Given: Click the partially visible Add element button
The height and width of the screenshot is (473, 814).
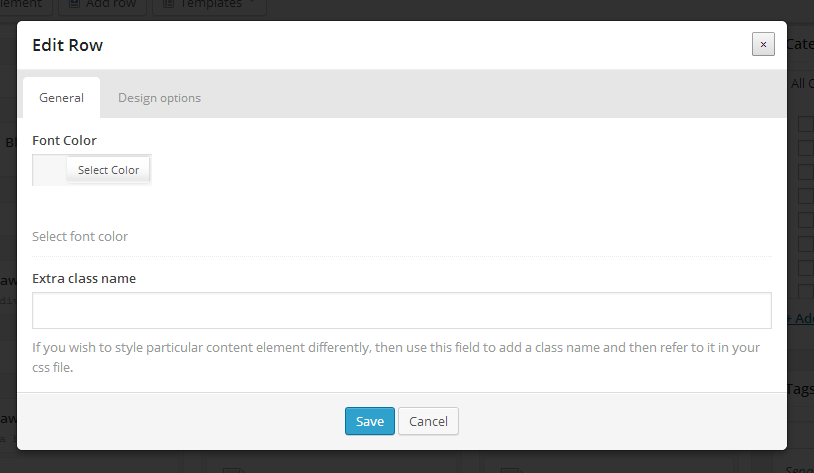Looking at the screenshot, I should point(26,5).
